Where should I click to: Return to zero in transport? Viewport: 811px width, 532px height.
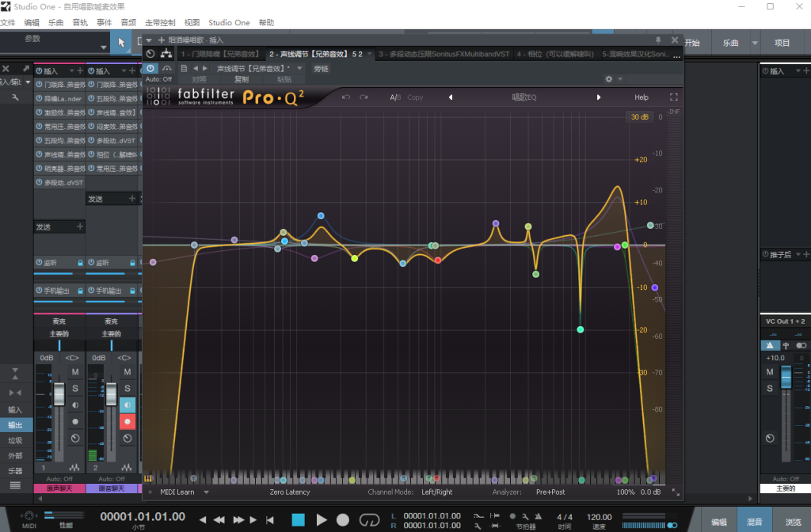click(270, 519)
